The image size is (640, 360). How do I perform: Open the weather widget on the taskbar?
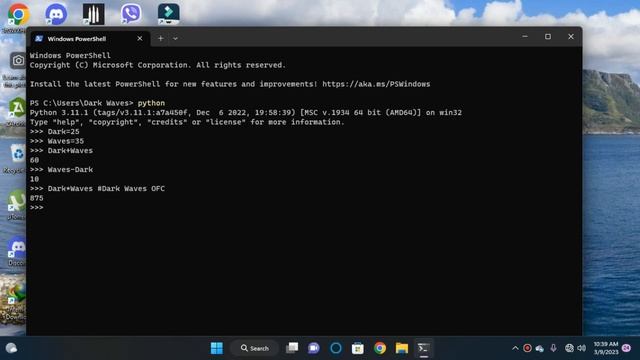[x=11, y=348]
